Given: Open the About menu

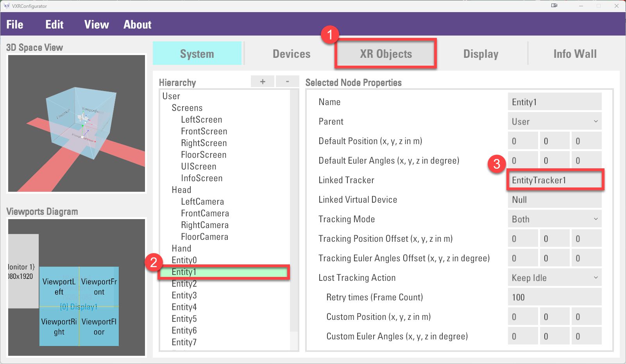Looking at the screenshot, I should (137, 25).
